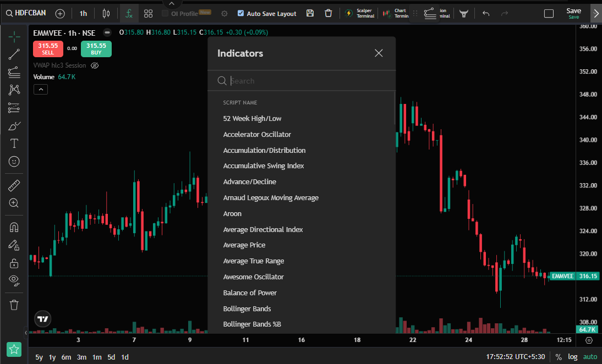Select the long position forecasting tool
The width and height of the screenshot is (602, 364).
(14, 108)
